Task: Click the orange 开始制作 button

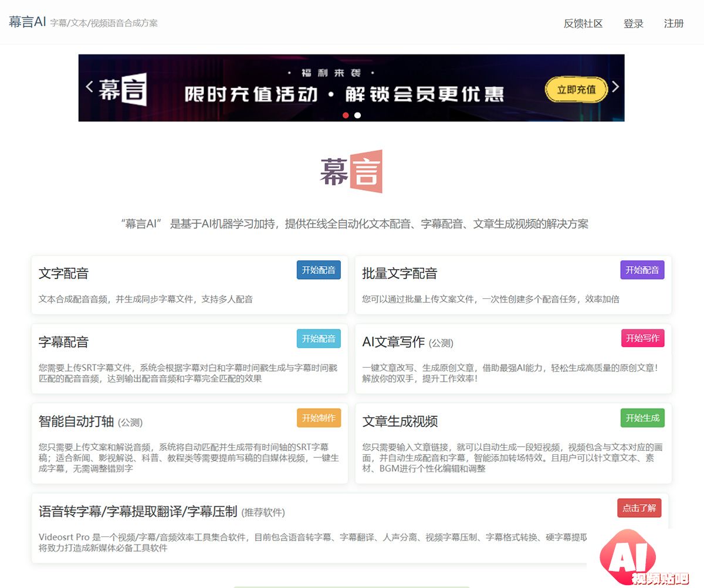Action: (319, 418)
